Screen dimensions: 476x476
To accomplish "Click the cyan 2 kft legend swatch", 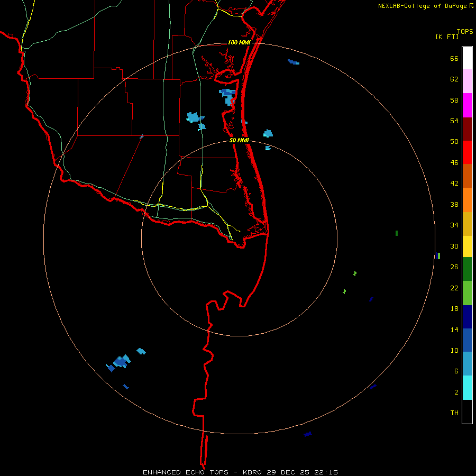I will (x=467, y=388).
